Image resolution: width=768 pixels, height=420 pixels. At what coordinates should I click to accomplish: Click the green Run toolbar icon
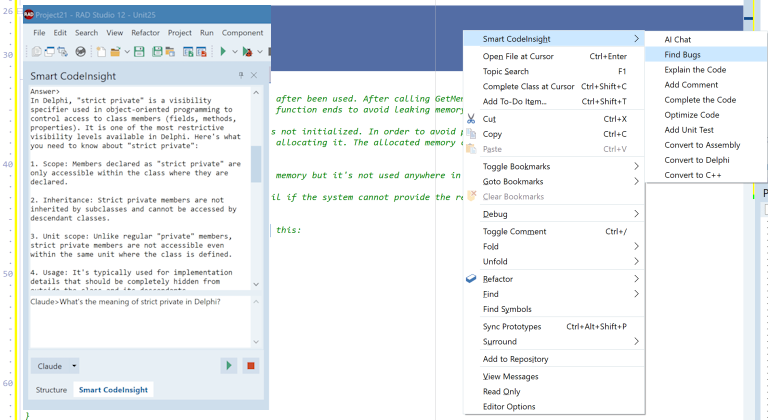(223, 51)
